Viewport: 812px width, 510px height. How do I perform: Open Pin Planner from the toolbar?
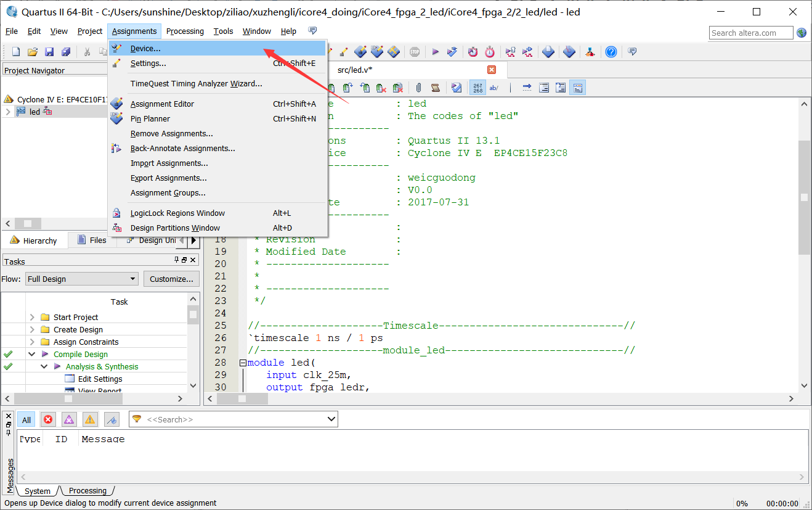[x=377, y=52]
